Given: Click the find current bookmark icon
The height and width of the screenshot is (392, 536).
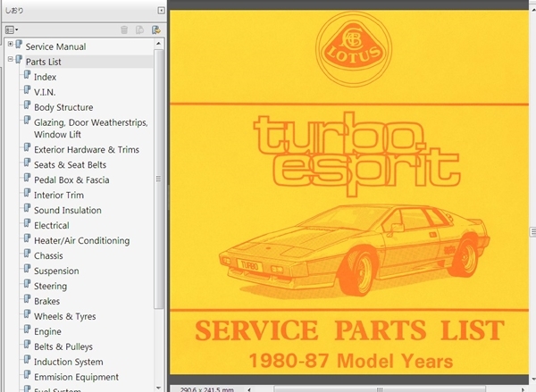Looking at the screenshot, I should tap(156, 30).
